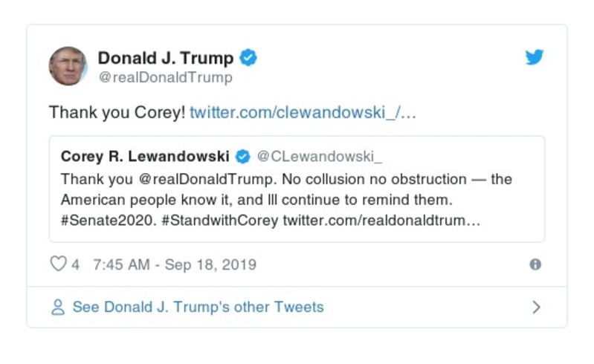
Task: Click the like count number 4
Action: (75, 264)
